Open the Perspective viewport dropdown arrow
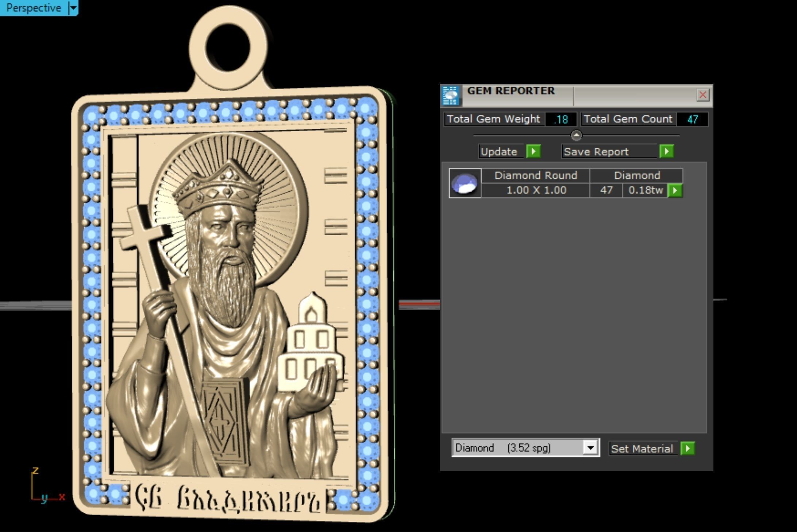This screenshot has width=797, height=532. 73,8
